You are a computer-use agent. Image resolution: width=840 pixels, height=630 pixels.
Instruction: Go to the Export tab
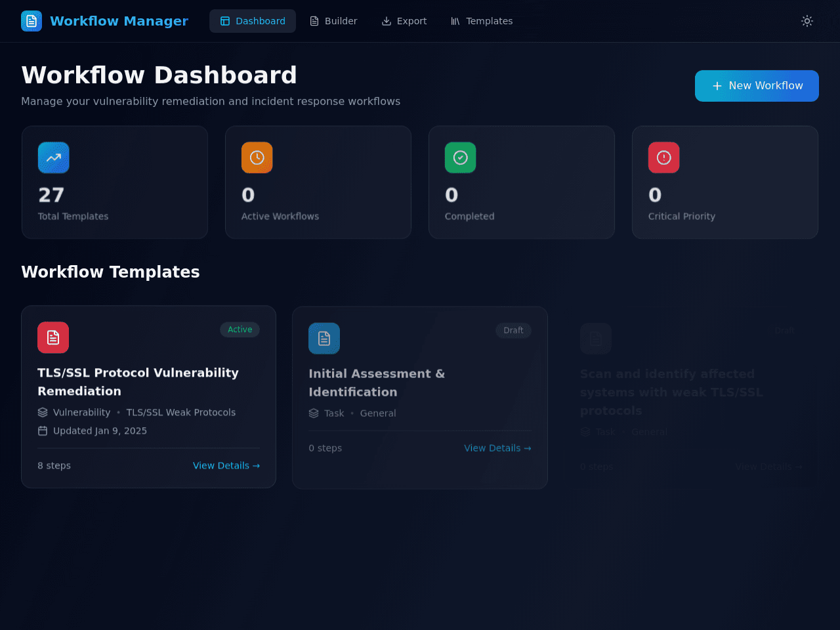click(x=404, y=21)
